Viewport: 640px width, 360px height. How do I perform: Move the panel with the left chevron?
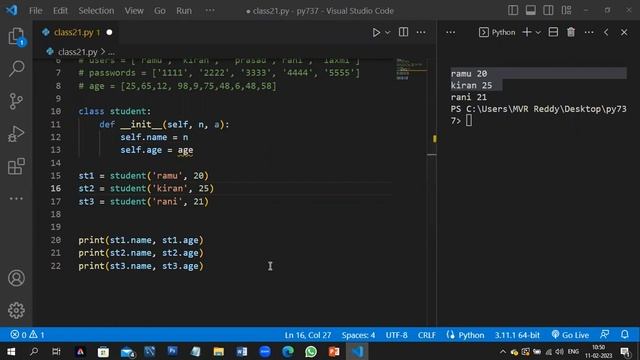pyautogui.click(x=606, y=32)
